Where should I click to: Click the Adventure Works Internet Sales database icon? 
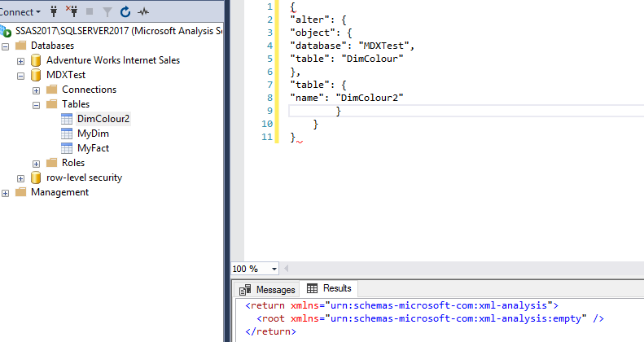pyautogui.click(x=36, y=60)
